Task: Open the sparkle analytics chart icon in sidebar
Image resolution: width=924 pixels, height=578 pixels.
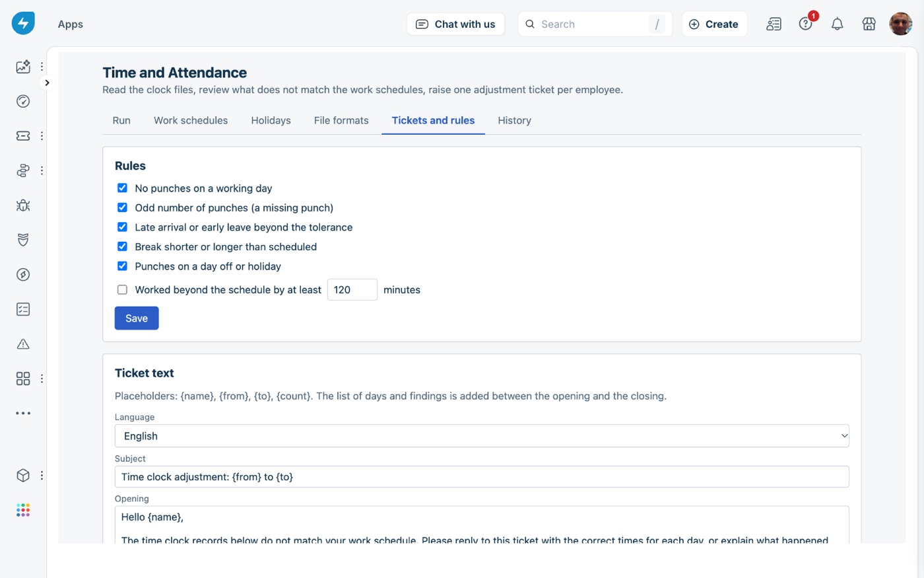Action: [23, 67]
